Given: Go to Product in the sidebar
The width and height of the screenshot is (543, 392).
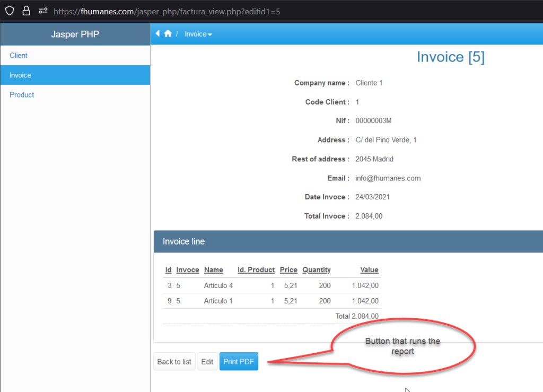Looking at the screenshot, I should coord(22,95).
